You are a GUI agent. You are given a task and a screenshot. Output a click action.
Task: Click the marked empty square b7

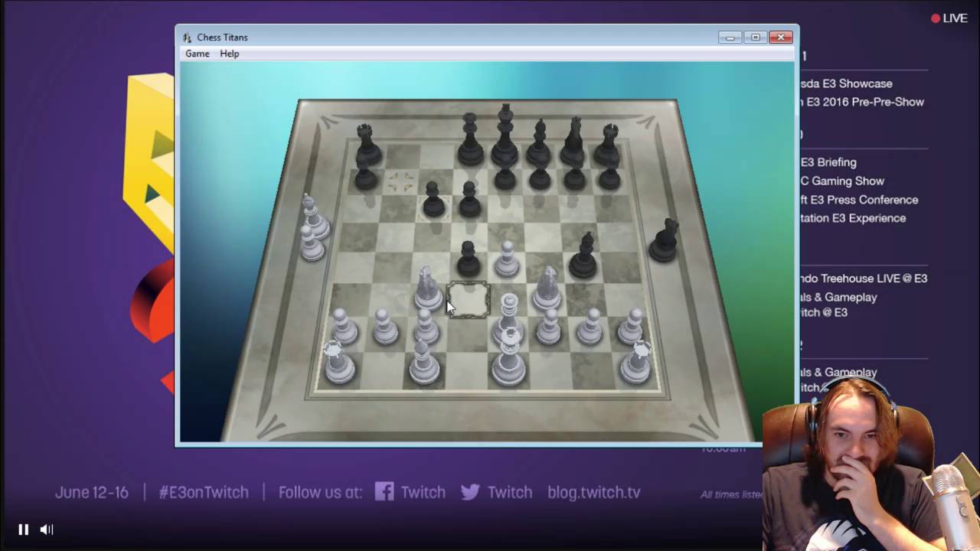pos(400,181)
